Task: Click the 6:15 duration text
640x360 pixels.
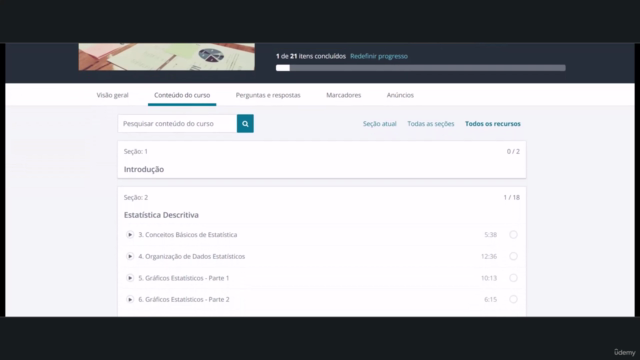Action: (x=490, y=300)
